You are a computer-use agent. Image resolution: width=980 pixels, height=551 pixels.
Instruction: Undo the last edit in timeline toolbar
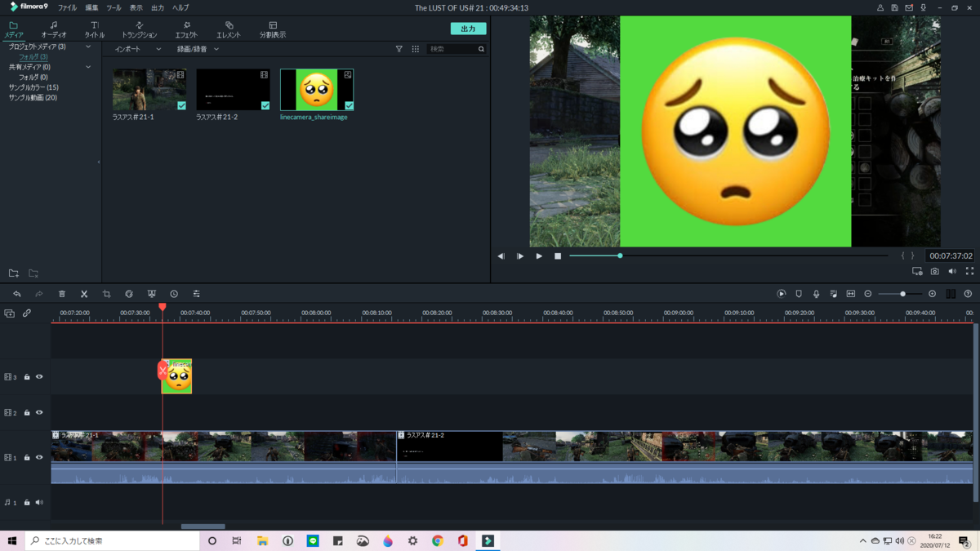click(16, 294)
